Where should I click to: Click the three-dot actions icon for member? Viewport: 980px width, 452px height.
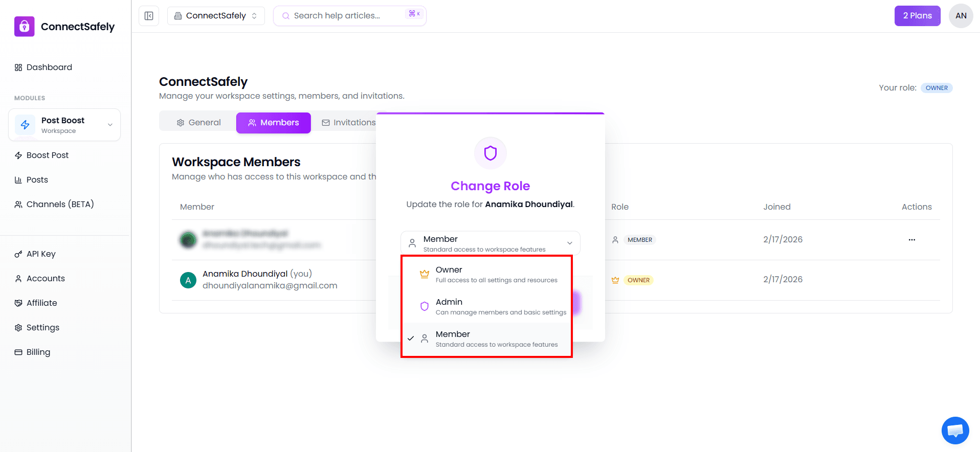click(x=911, y=240)
